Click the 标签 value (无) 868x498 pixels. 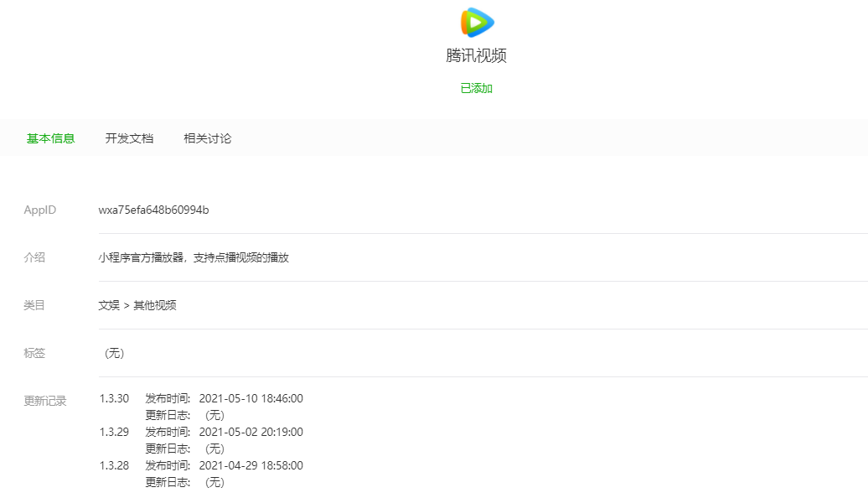tap(115, 353)
